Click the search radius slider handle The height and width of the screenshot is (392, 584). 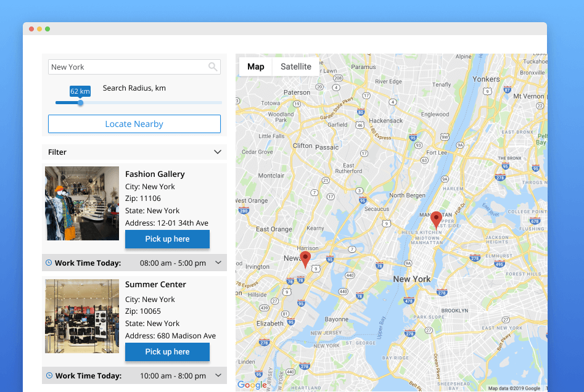pos(80,103)
